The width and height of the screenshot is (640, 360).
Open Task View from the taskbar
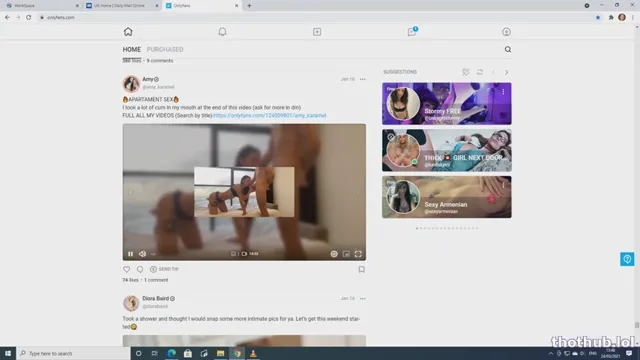[155, 353]
